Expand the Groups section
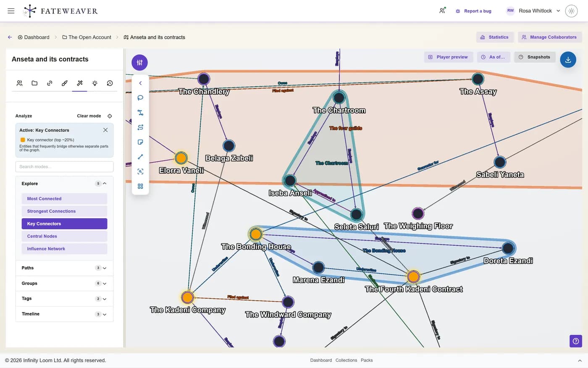Image resolution: width=588 pixels, height=368 pixels. click(64, 283)
